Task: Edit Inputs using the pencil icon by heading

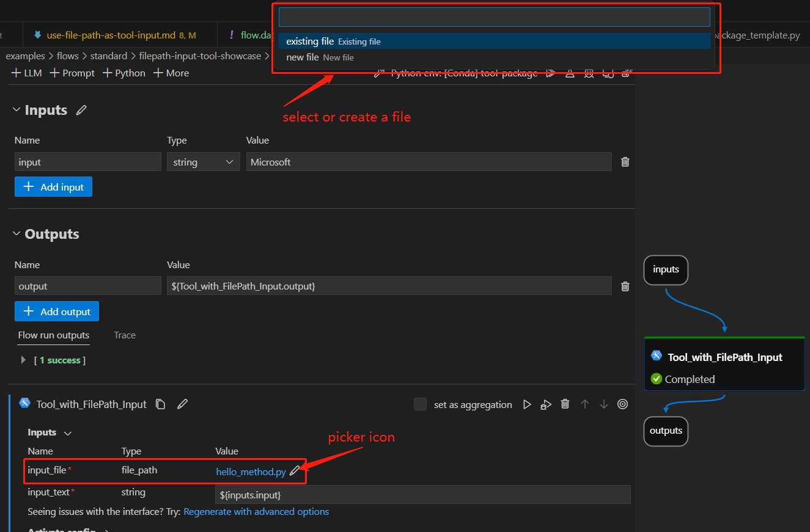Action: (x=81, y=111)
